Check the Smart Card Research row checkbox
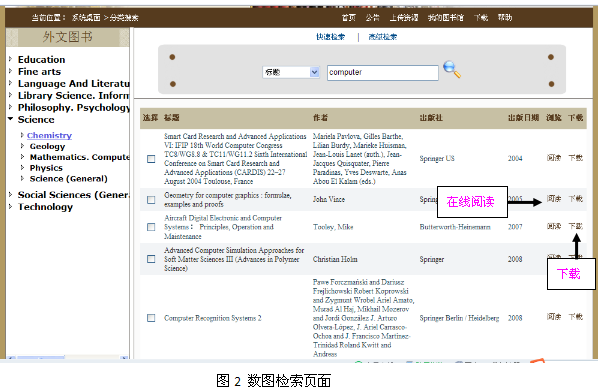The height and width of the screenshot is (391, 601). (151, 159)
